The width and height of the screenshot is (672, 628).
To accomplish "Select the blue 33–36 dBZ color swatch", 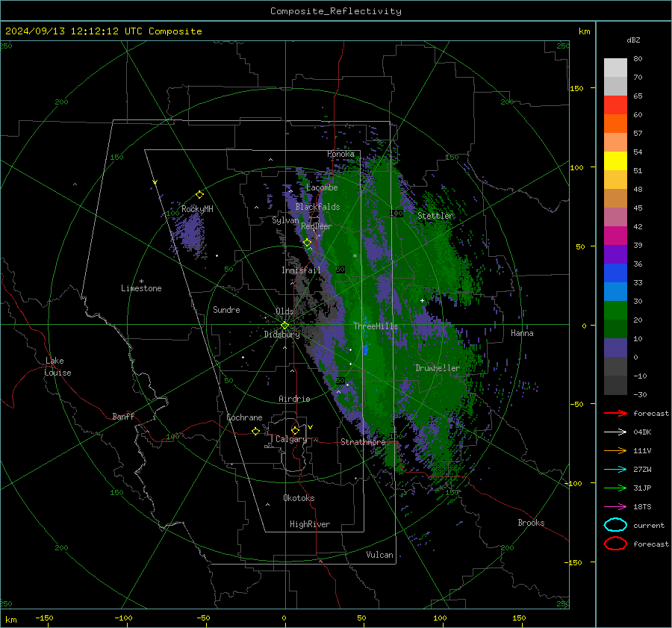I will (x=615, y=273).
